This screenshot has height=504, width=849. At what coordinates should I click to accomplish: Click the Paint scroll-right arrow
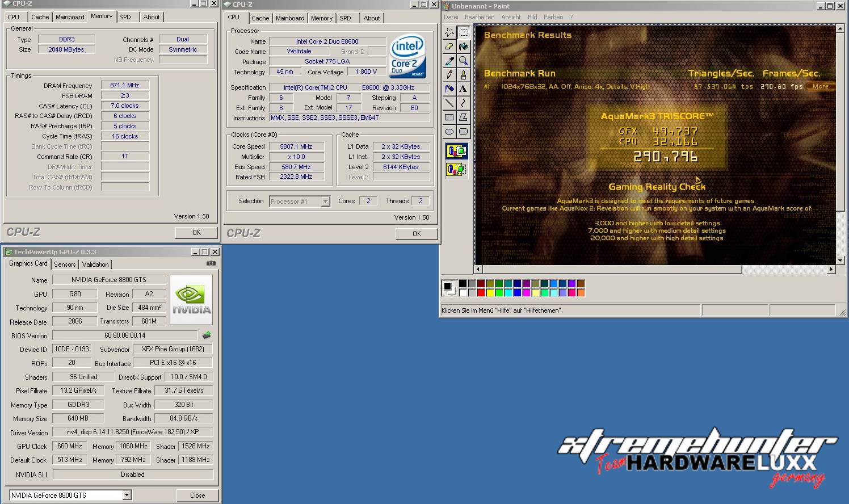click(831, 270)
